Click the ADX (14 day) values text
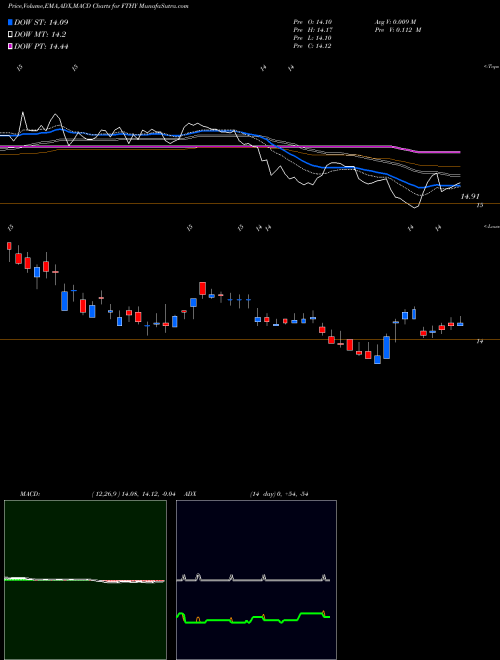The height and width of the screenshot is (660, 500). (279, 494)
